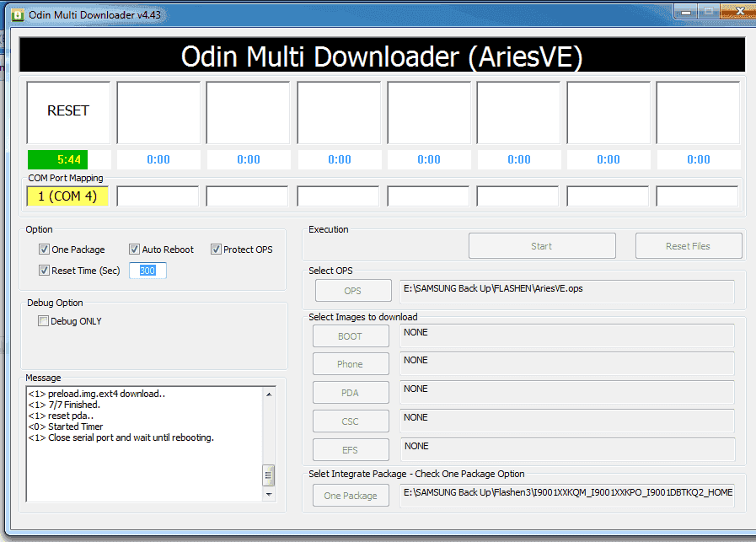Click the Message scrollbar down arrow

pos(269,494)
